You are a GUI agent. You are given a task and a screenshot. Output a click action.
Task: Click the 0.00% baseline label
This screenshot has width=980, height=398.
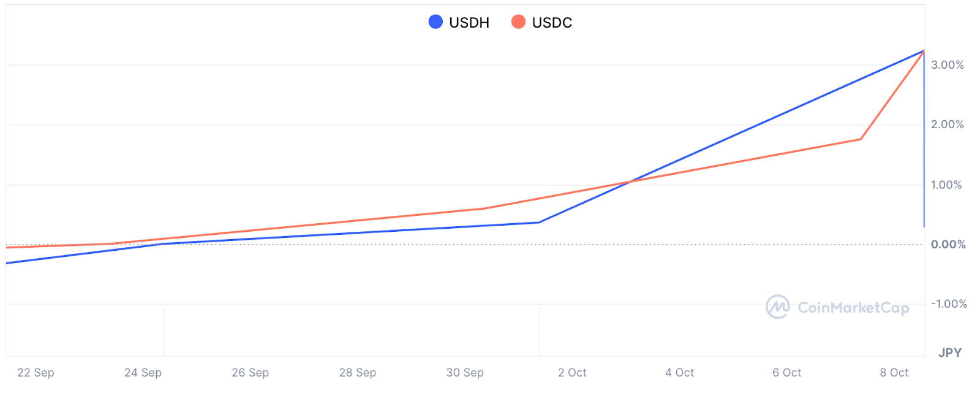point(948,245)
